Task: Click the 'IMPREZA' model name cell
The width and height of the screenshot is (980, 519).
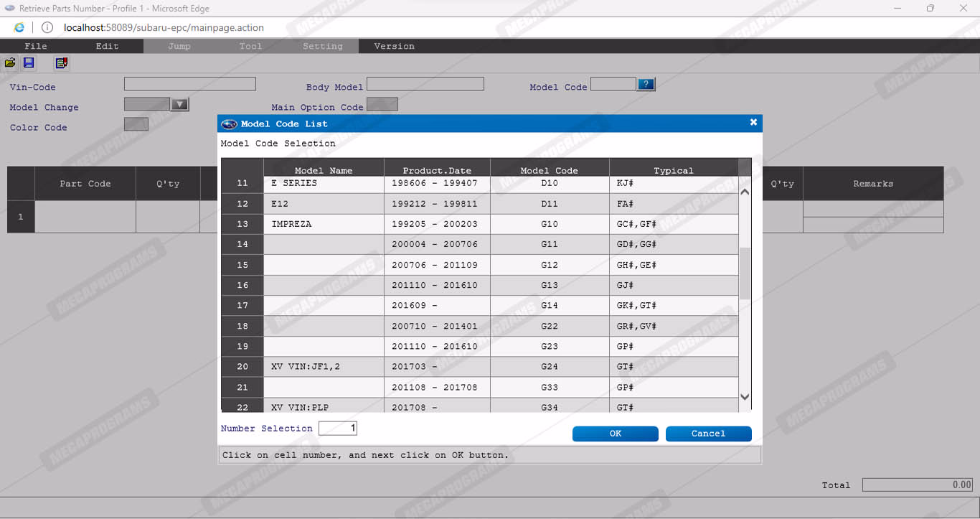Action: point(324,224)
